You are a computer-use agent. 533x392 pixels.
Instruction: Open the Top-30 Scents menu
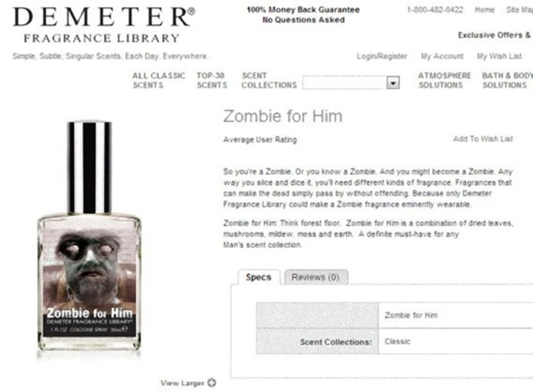click(x=212, y=80)
